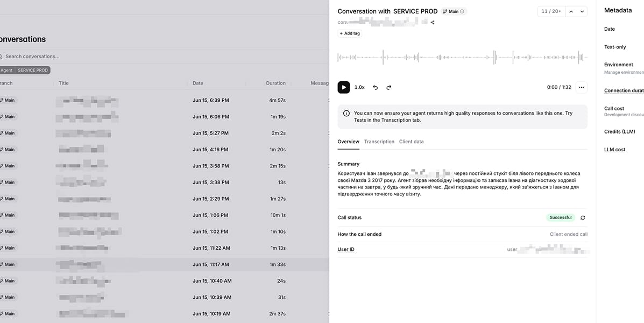Image resolution: width=644 pixels, height=323 pixels.
Task: Click the rewind audio icon
Action: click(375, 87)
